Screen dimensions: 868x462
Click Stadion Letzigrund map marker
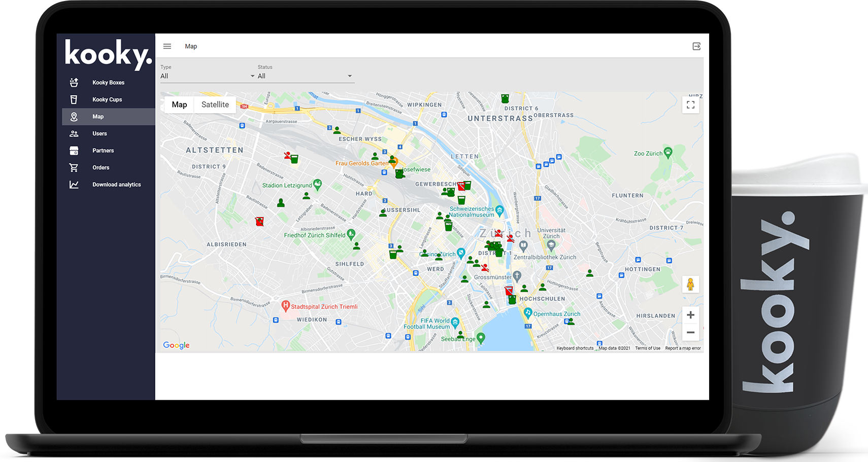tap(317, 185)
